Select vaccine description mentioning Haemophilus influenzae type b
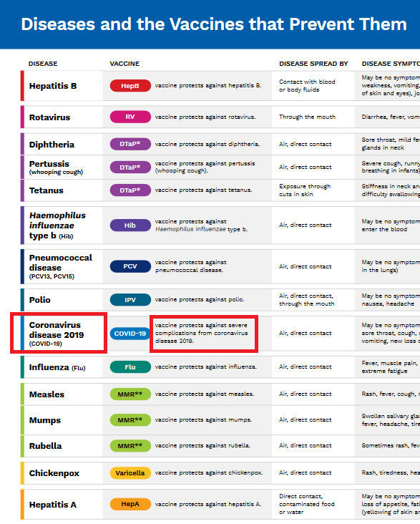 pyautogui.click(x=201, y=225)
